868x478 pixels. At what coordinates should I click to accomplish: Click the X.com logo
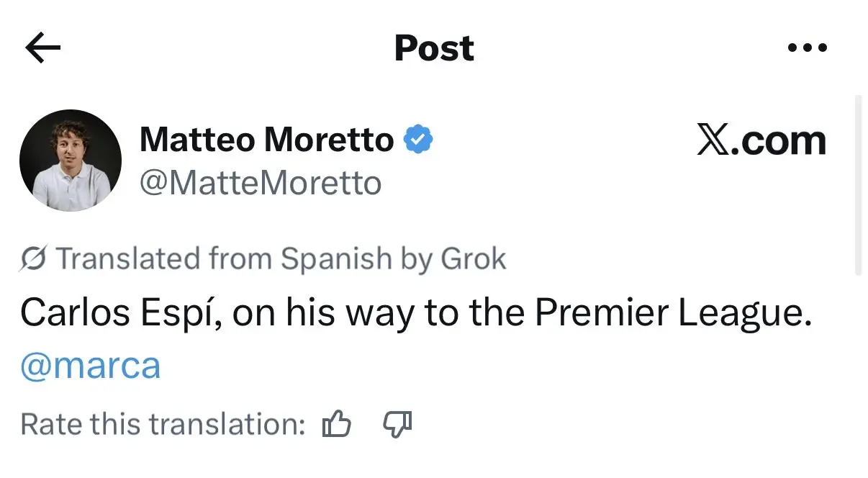(761, 140)
